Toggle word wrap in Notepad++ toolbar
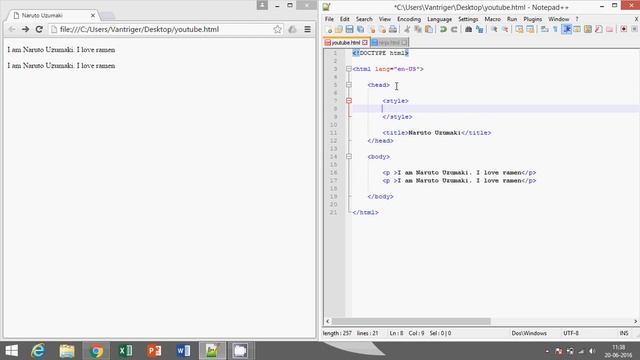640x360 pixels. [x=544, y=29]
